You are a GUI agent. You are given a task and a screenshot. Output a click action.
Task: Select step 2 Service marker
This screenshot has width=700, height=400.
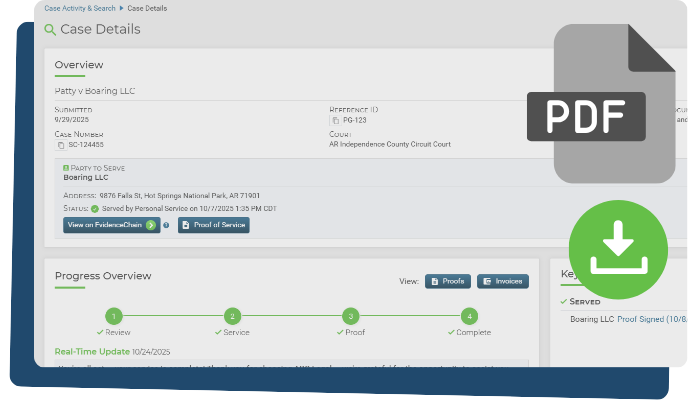tap(232, 316)
